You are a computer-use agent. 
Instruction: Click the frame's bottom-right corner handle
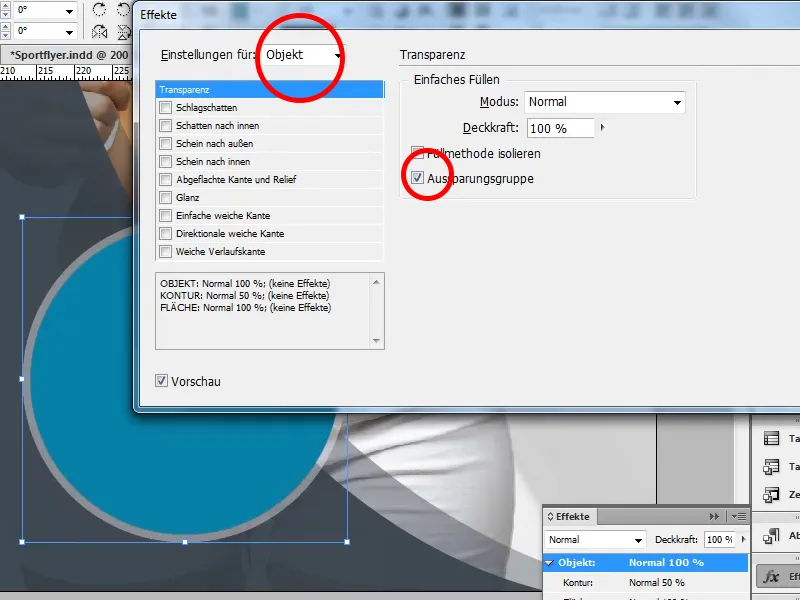[x=347, y=542]
